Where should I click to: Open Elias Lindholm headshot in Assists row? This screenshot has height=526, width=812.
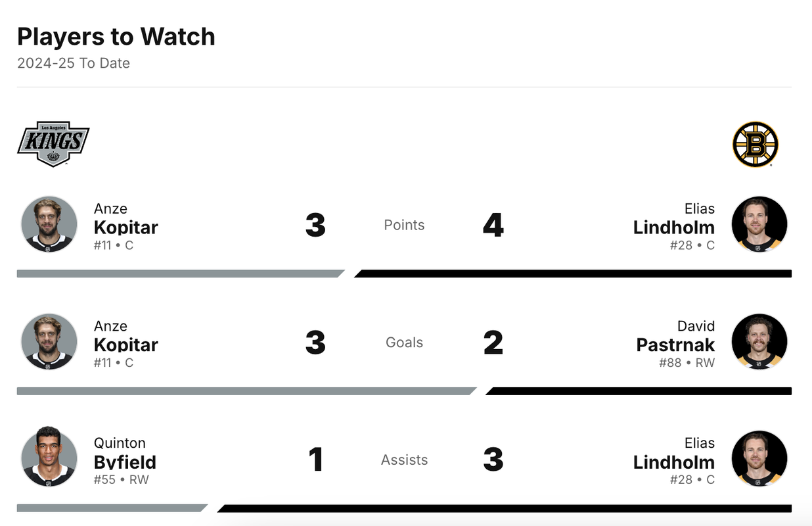pyautogui.click(x=759, y=459)
